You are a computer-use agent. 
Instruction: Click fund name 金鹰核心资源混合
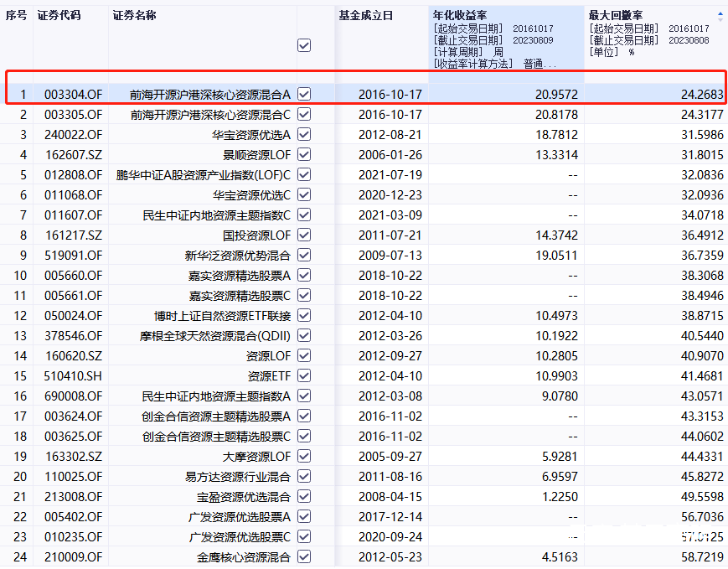pyautogui.click(x=244, y=557)
